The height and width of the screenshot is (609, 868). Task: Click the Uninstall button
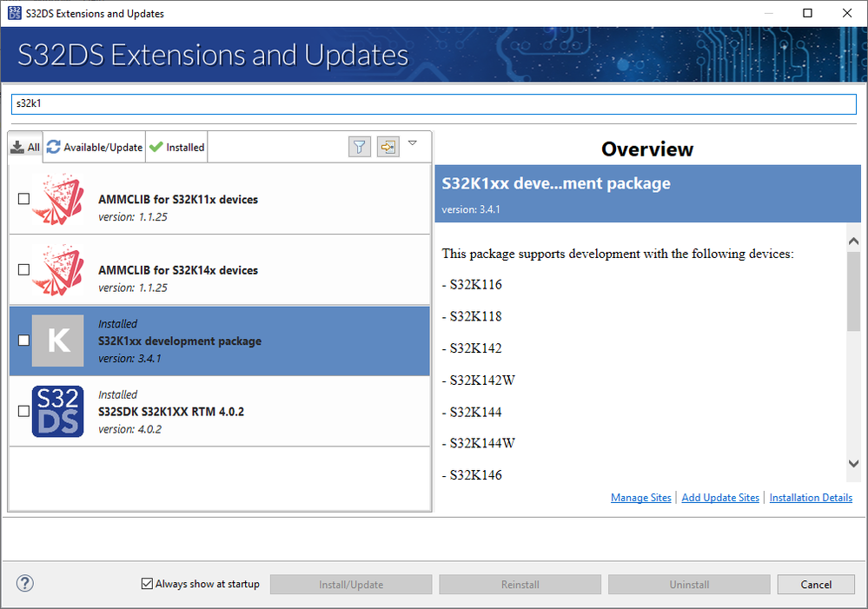point(689,585)
